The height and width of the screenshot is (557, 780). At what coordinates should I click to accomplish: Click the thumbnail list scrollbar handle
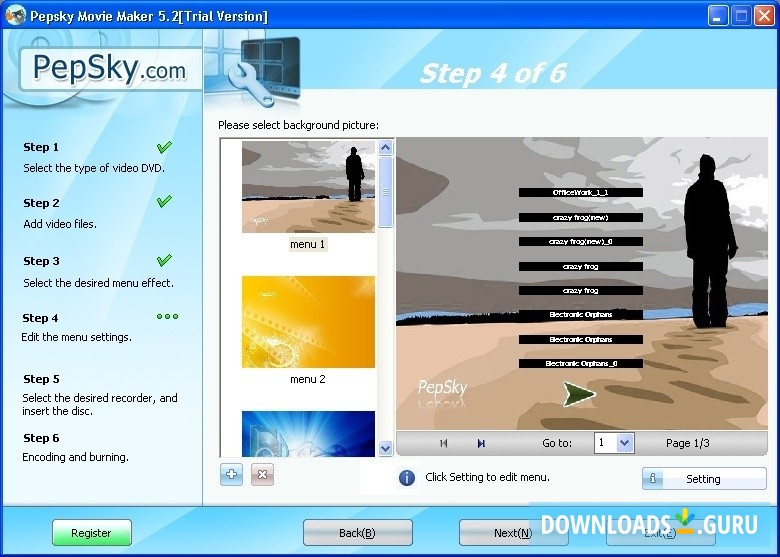(386, 192)
